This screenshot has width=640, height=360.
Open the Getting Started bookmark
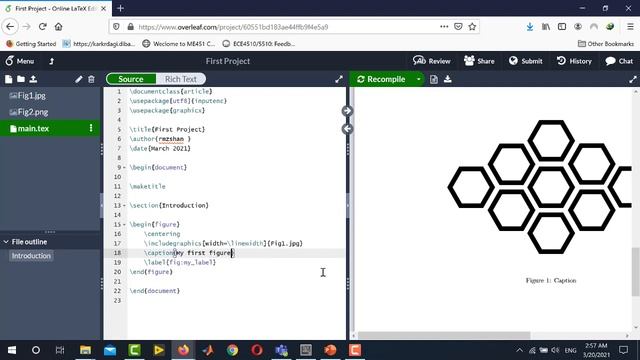click(x=31, y=44)
